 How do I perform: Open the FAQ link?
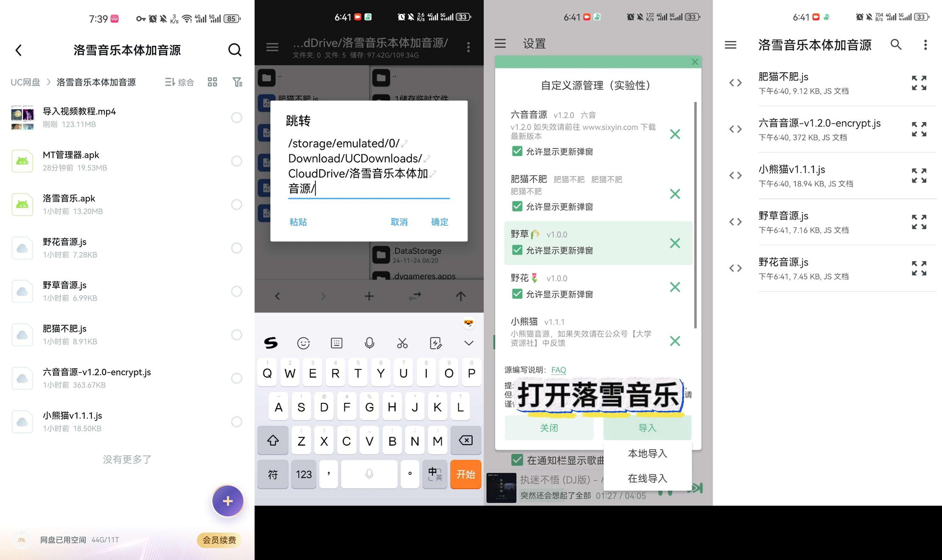(558, 370)
